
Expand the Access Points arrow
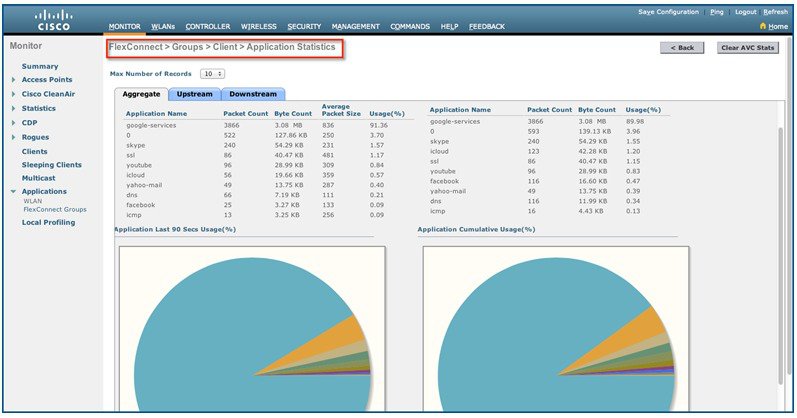[14, 80]
